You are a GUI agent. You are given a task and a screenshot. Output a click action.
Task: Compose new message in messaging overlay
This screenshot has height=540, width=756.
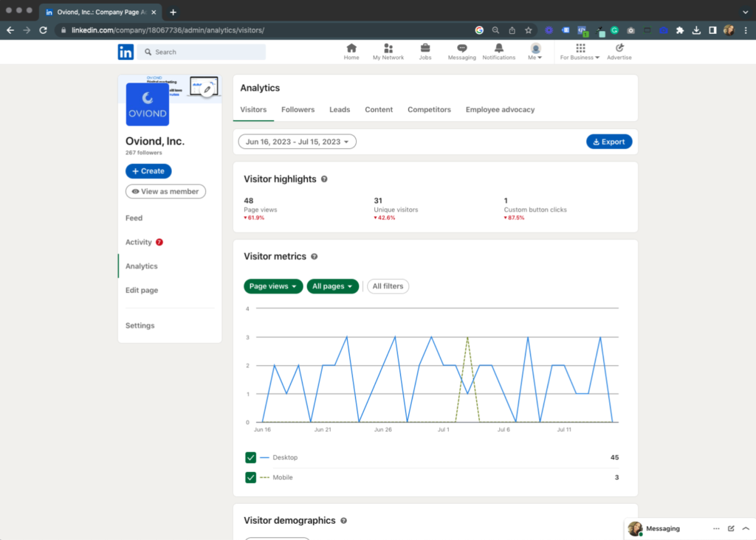click(x=731, y=528)
